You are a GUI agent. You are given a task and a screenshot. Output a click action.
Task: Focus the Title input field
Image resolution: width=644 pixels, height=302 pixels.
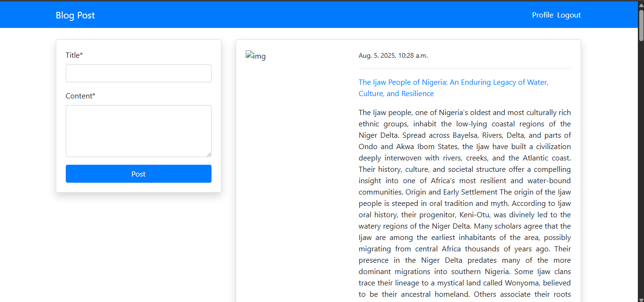tap(138, 73)
